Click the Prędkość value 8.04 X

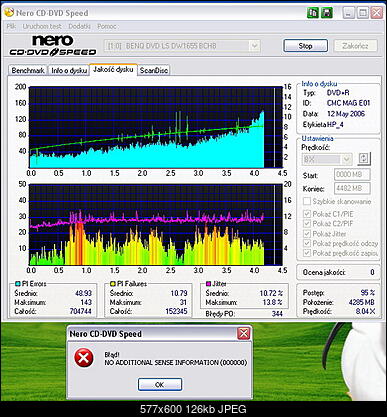pos(365,311)
